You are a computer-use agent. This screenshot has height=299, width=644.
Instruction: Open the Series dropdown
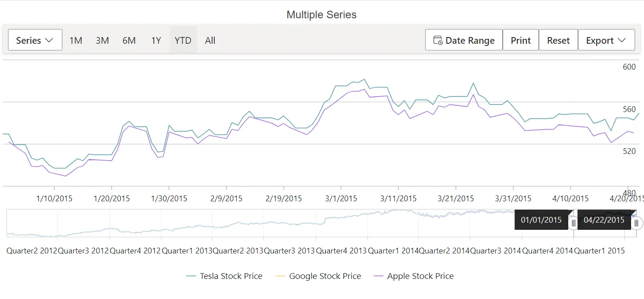pos(35,40)
